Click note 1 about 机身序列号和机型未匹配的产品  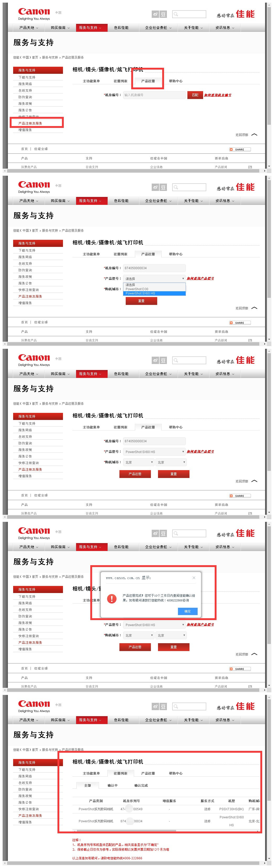click(115, 845)
